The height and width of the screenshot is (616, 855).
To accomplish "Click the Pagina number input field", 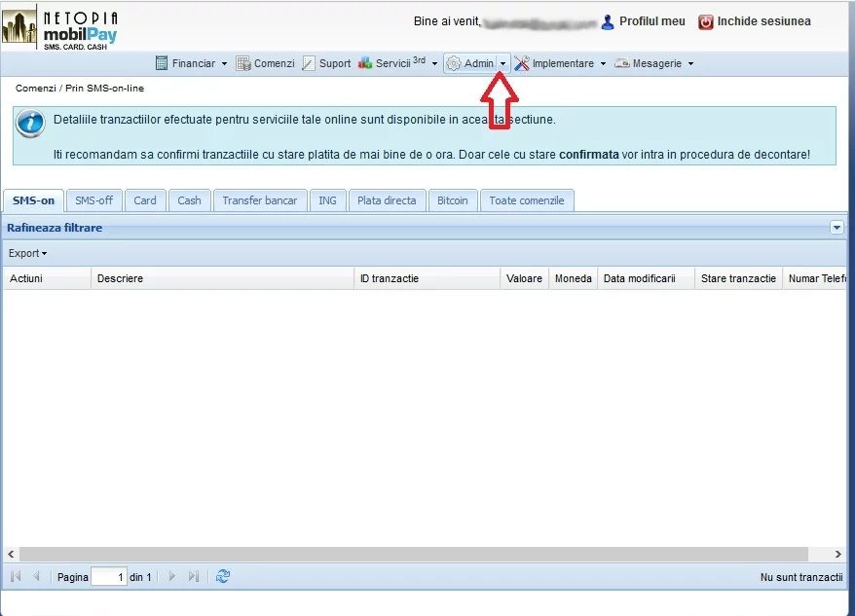I will click(109, 577).
